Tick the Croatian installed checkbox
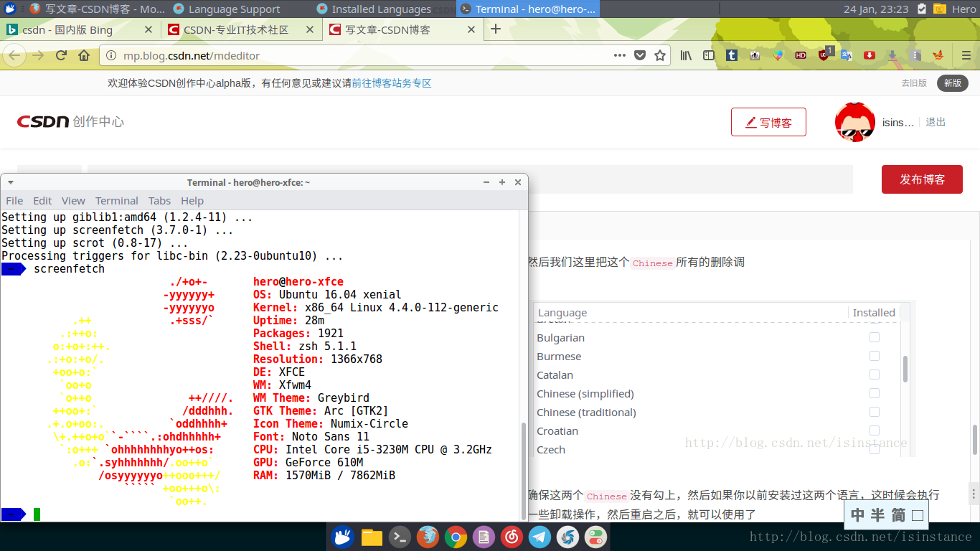The image size is (980, 551). pyautogui.click(x=875, y=430)
